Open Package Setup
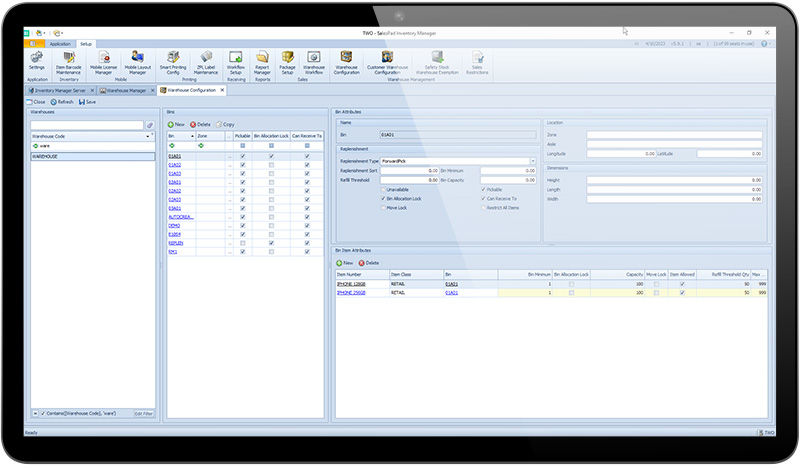 tap(287, 63)
